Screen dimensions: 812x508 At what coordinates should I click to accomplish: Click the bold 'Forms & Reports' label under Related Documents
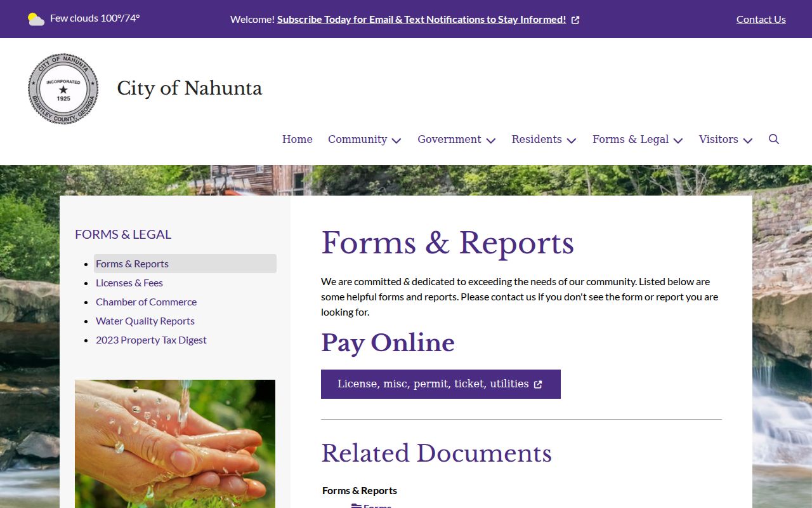click(x=360, y=490)
